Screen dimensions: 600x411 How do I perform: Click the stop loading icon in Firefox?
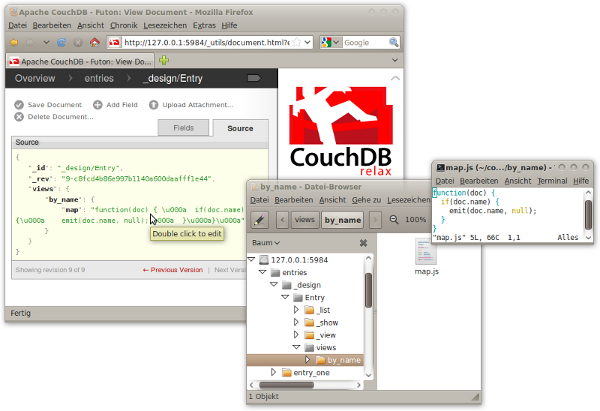click(x=78, y=42)
